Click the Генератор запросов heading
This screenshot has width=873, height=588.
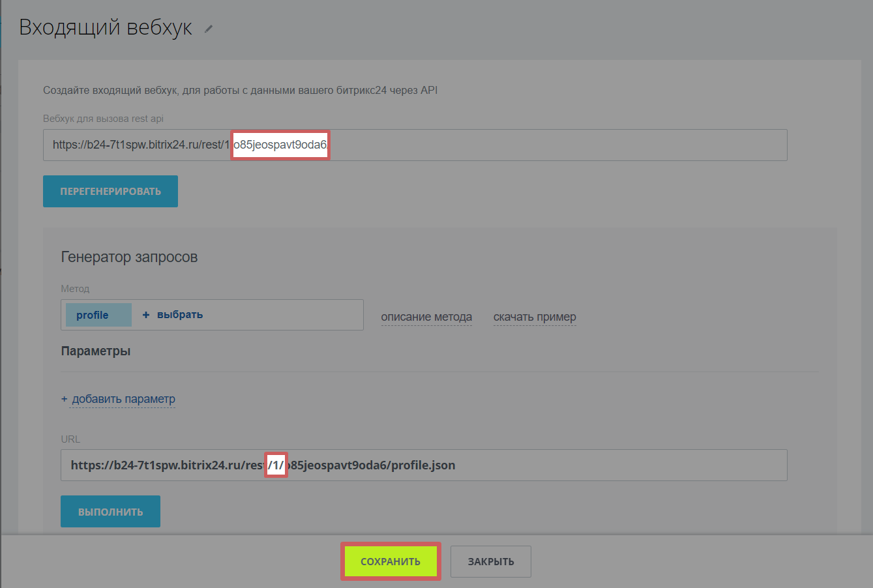point(129,257)
